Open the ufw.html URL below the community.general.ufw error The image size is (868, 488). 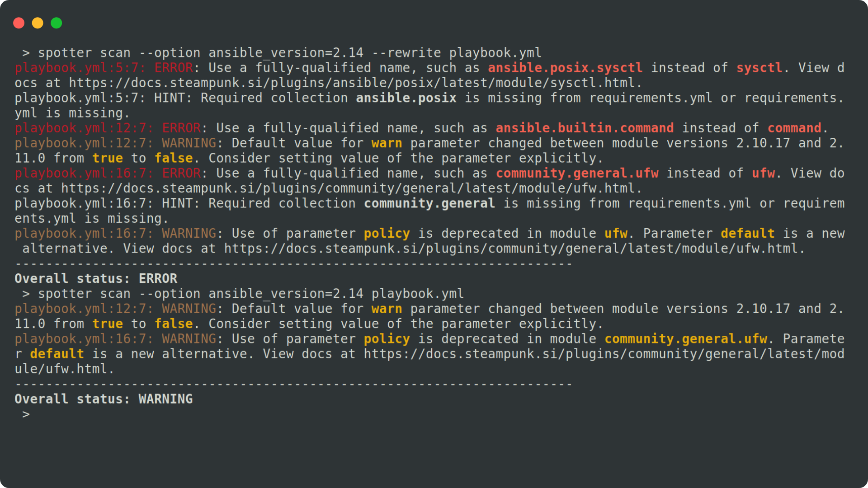pyautogui.click(x=351, y=188)
